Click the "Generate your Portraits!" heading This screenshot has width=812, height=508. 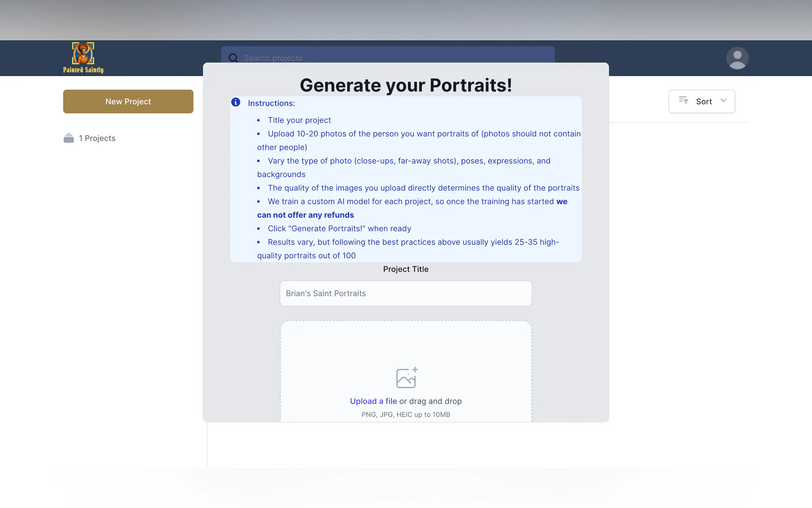[405, 85]
